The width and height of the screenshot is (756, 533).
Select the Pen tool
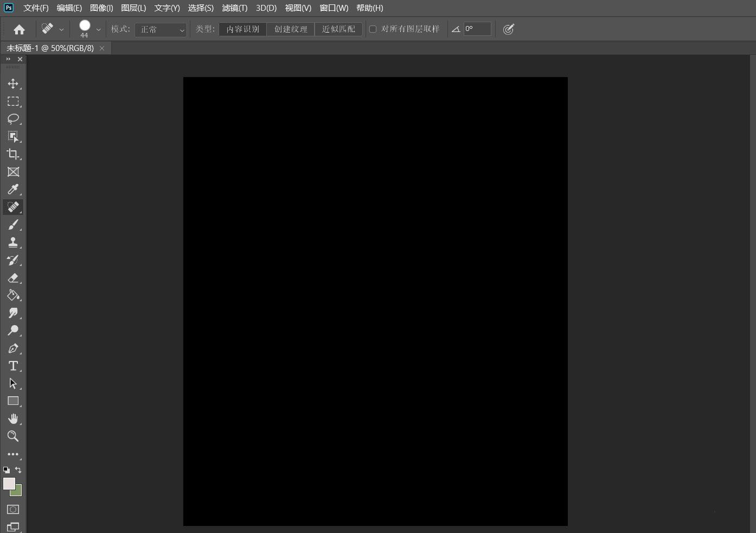[x=13, y=348]
